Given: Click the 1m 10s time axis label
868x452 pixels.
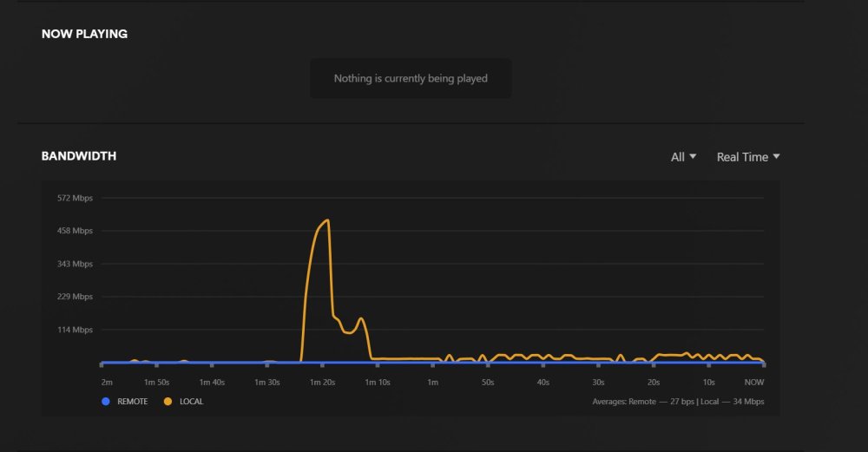Looking at the screenshot, I should pos(378,383).
